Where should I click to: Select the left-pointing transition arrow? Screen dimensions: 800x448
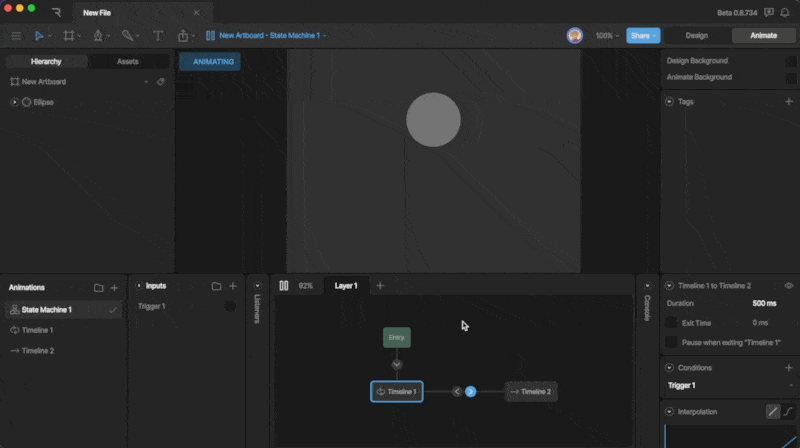pos(457,391)
